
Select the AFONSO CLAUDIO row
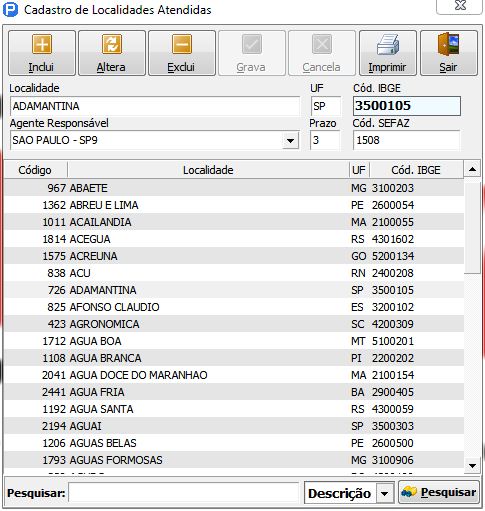(x=234, y=307)
